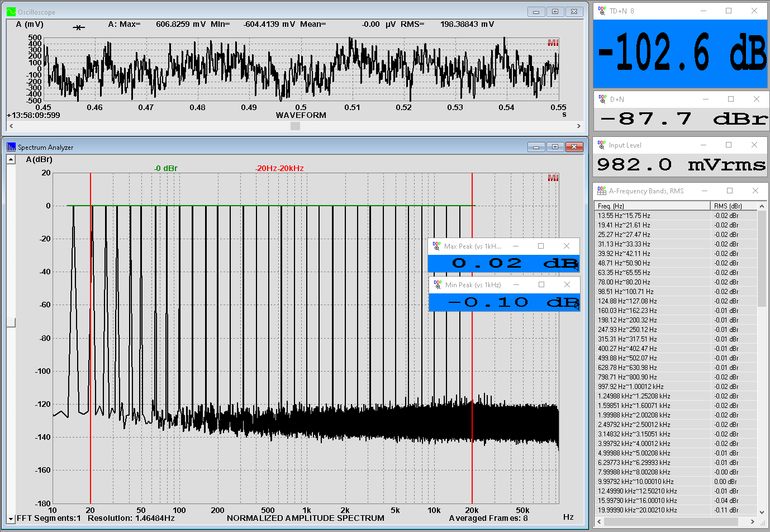Screen dimensions: 770x532
Task: Click the Resolution: 1.46484Hz status text
Action: (x=131, y=518)
